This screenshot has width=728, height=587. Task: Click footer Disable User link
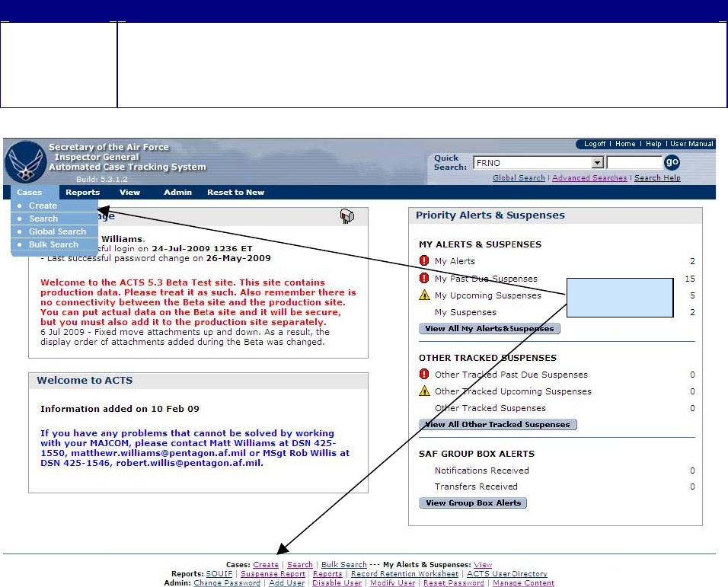pyautogui.click(x=337, y=583)
